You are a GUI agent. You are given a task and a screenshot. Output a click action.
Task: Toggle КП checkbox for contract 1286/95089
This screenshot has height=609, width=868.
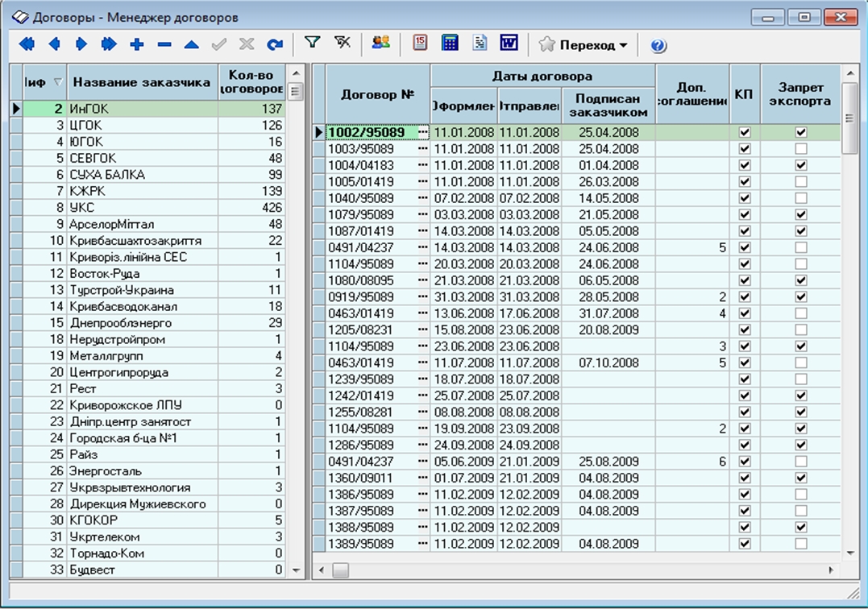coord(745,445)
